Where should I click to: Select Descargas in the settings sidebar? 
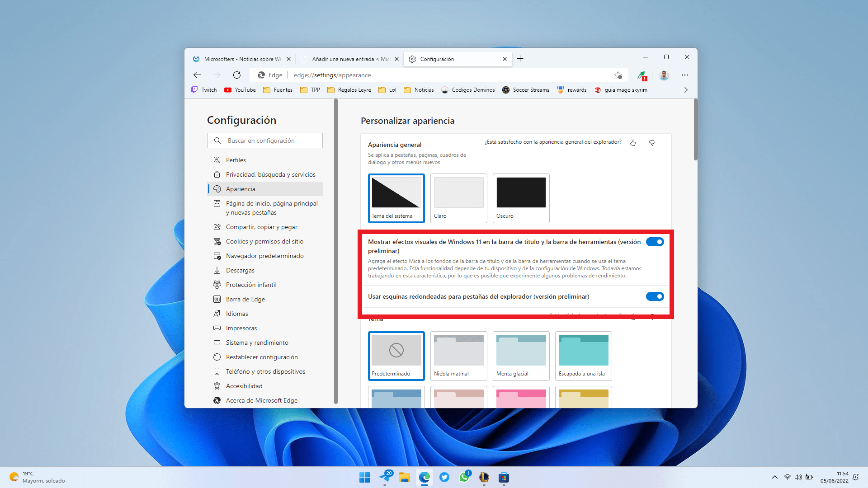240,270
